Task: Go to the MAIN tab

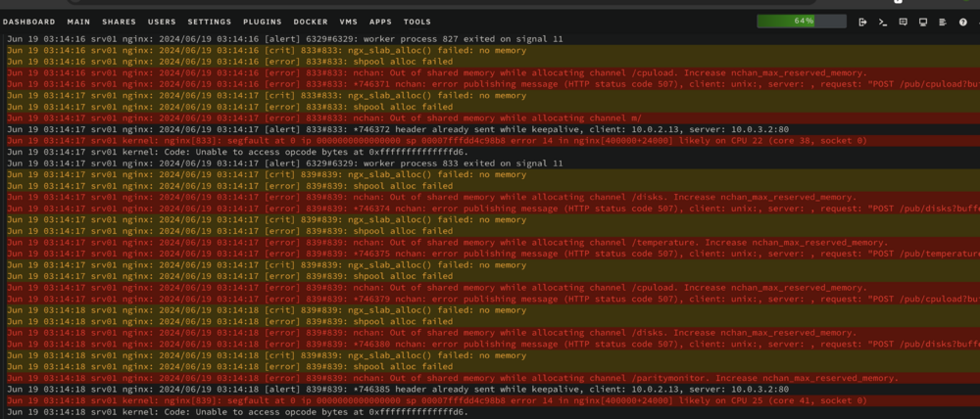Action: (78, 22)
